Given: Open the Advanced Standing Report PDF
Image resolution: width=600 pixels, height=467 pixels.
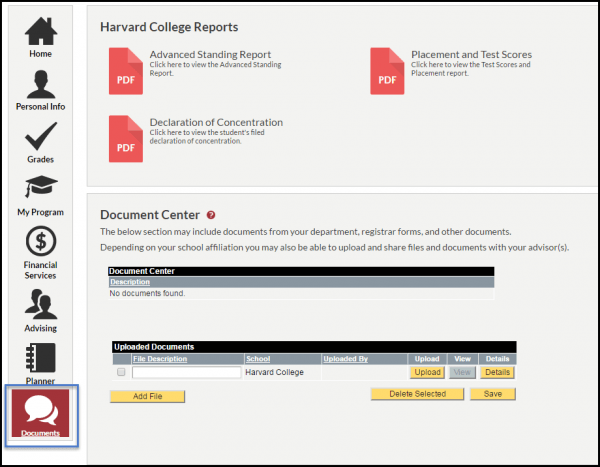Looking at the screenshot, I should 126,70.
